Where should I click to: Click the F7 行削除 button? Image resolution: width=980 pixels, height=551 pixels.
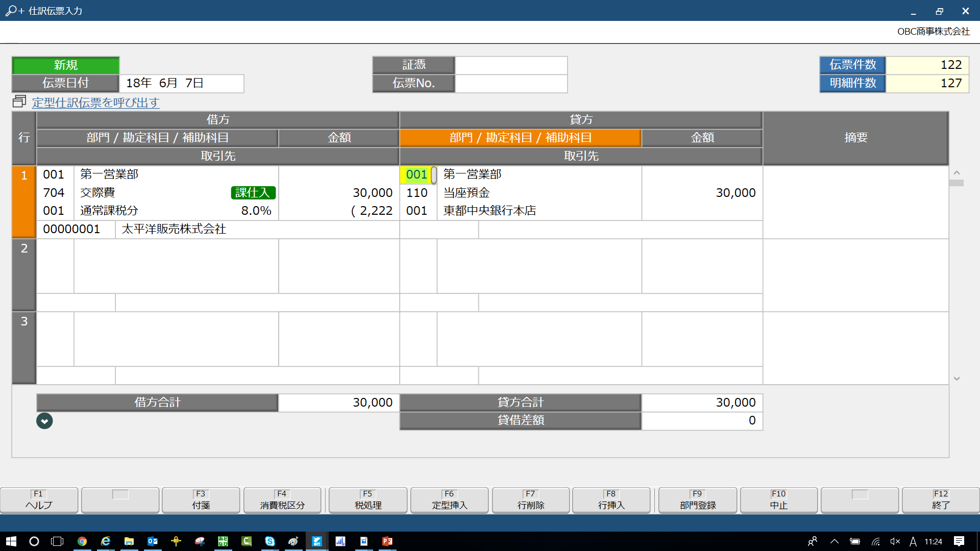coord(531,500)
